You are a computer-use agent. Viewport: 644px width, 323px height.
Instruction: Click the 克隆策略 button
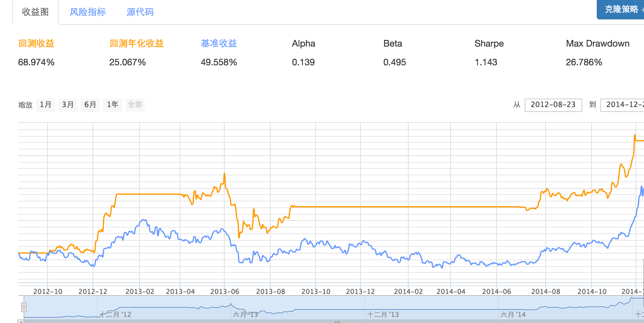pyautogui.click(x=621, y=9)
